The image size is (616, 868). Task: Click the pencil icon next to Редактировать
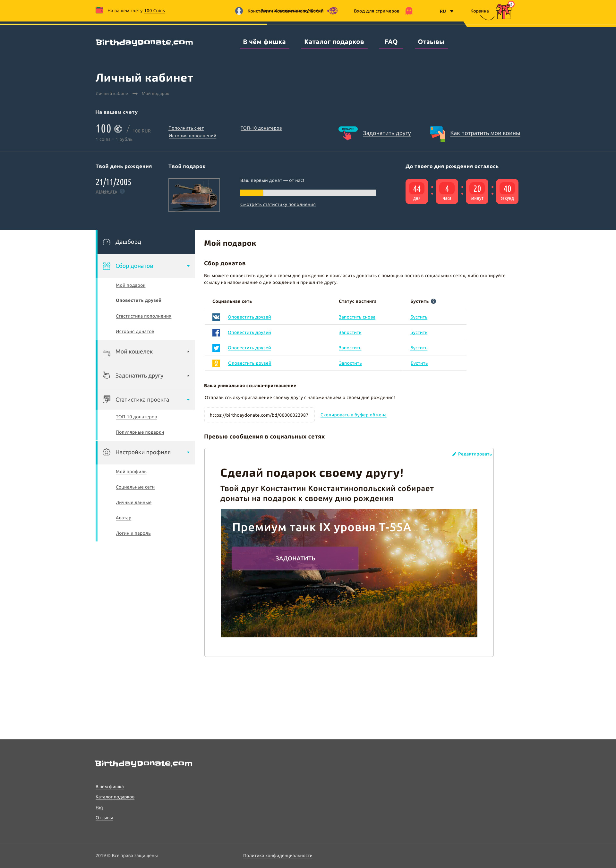coord(454,454)
